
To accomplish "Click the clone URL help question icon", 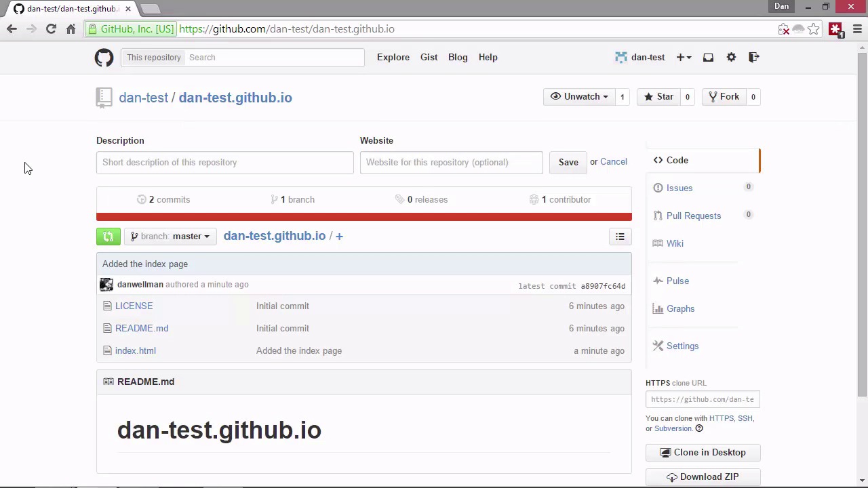I will [699, 428].
